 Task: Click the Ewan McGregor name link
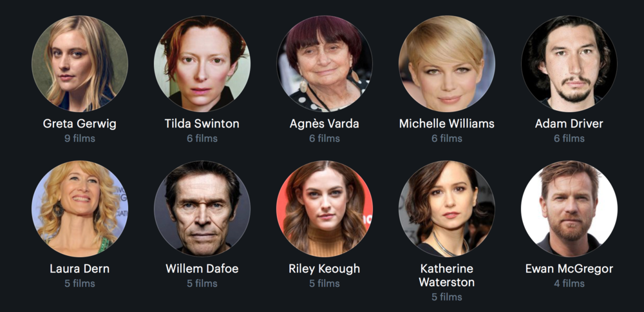(569, 269)
